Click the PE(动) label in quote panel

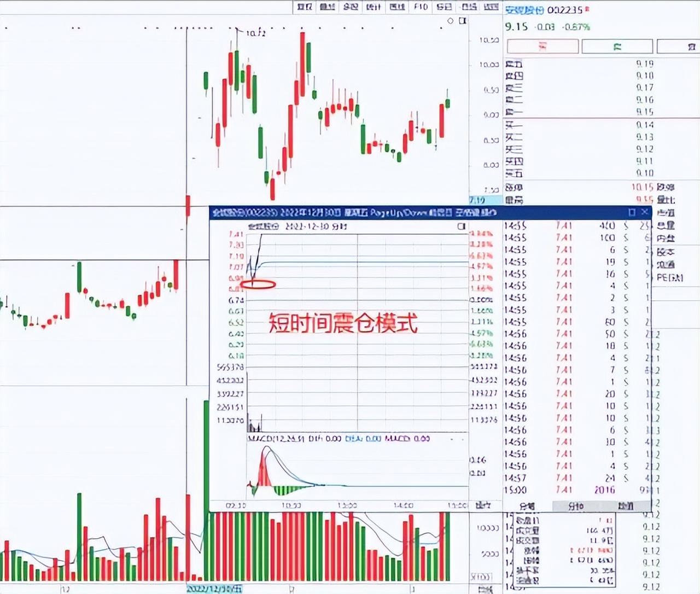[670, 278]
